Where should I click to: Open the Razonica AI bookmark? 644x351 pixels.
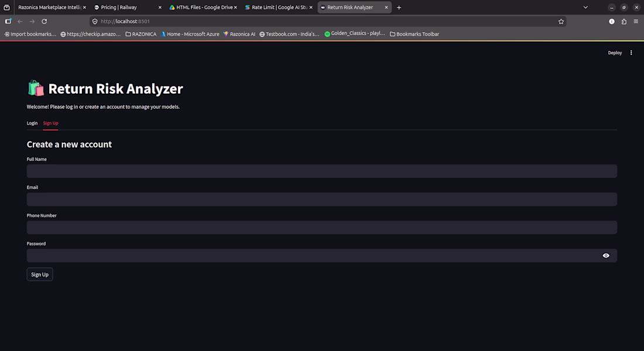[239, 34]
